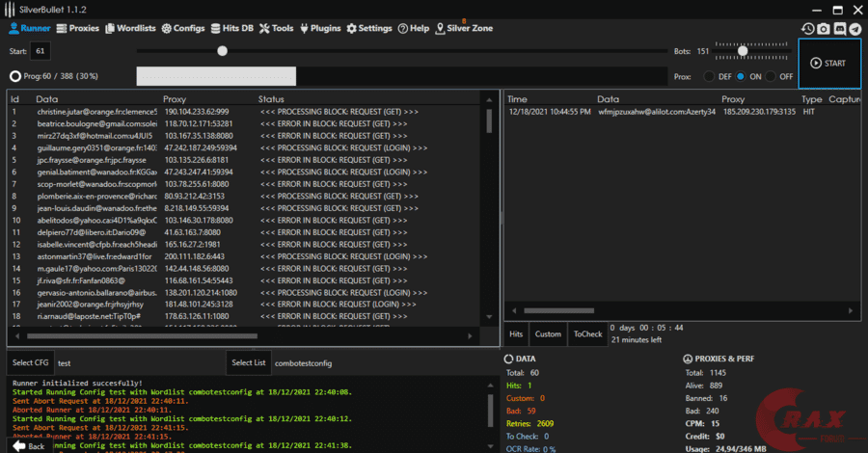Viewport: 868px width, 453px height.
Task: Open the Proxies section icon
Action: point(63,29)
